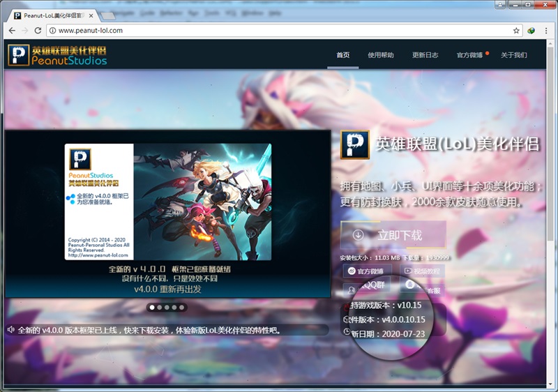This screenshot has height=392, width=558.
Task: View site information icon in address bar
Action: [53, 31]
